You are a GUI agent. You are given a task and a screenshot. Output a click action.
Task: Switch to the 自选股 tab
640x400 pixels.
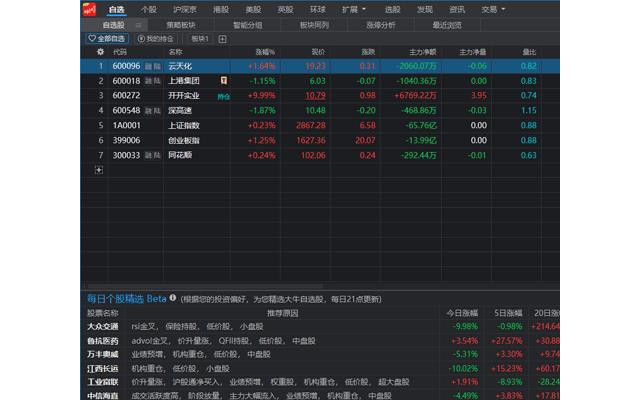pos(113,25)
